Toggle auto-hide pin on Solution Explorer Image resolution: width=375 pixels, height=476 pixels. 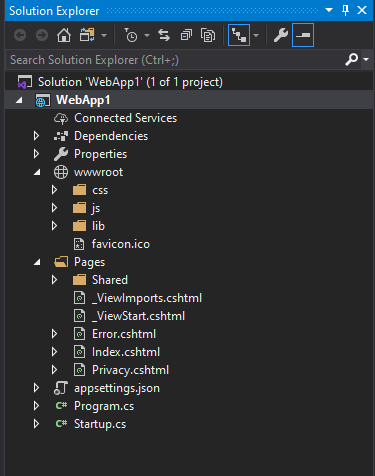coord(345,10)
